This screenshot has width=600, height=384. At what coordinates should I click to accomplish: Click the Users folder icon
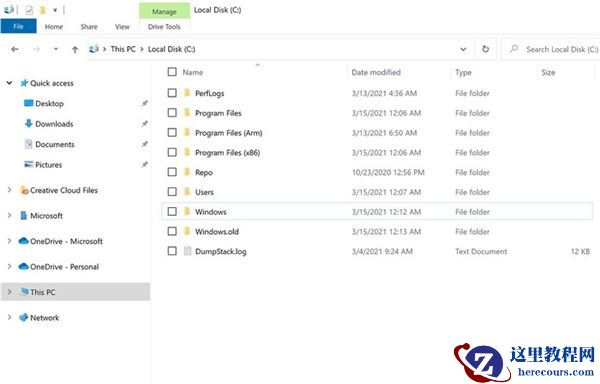pyautogui.click(x=187, y=192)
